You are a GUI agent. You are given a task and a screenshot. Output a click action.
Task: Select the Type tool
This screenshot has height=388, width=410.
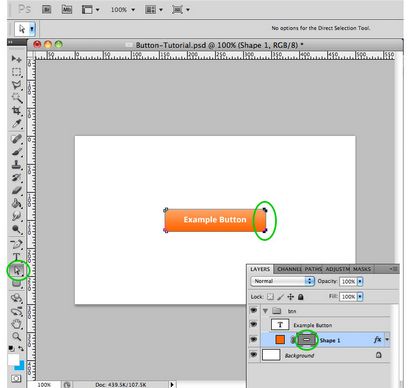[x=16, y=257]
